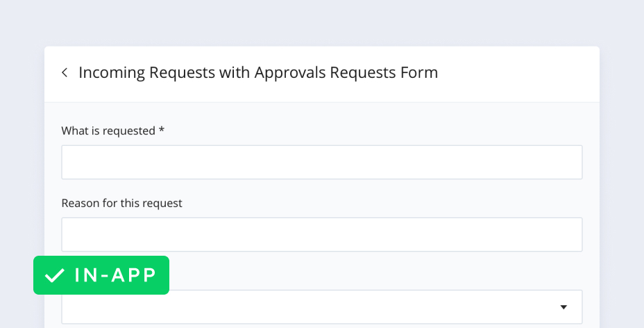Place cursor in the first empty input box
Image resolution: width=644 pixels, height=328 pixels.
321,162
